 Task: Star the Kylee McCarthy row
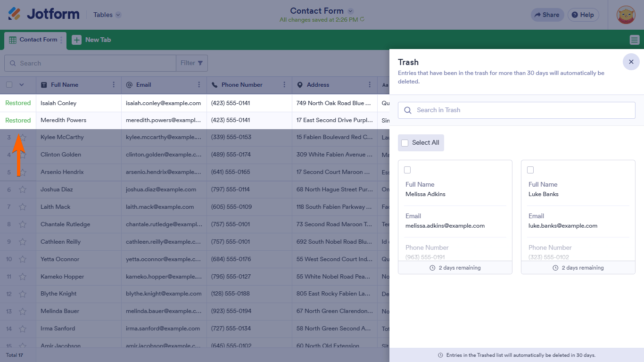click(x=23, y=138)
